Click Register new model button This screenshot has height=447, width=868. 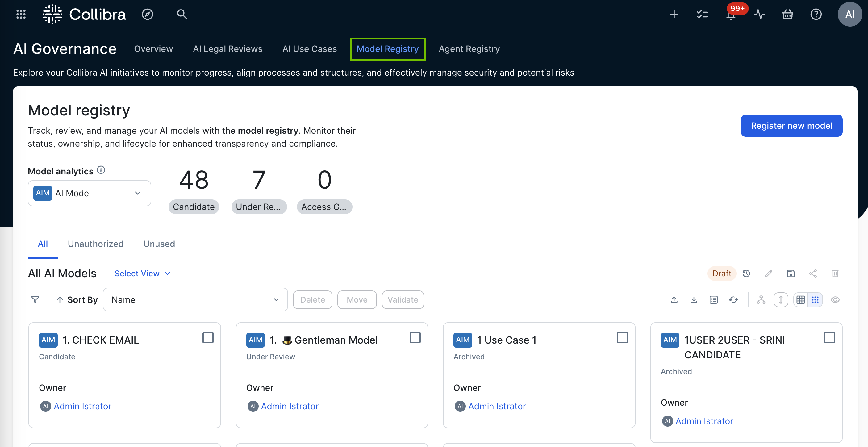pos(791,126)
